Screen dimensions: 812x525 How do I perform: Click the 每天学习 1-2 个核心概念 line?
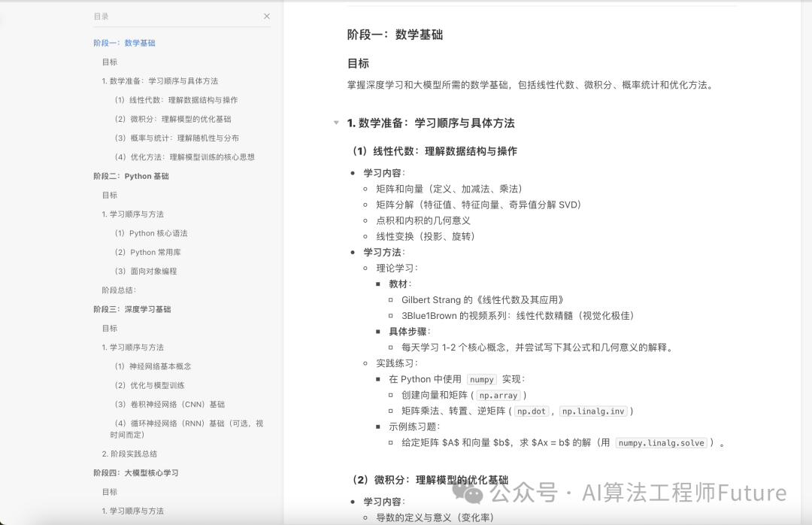tap(538, 347)
